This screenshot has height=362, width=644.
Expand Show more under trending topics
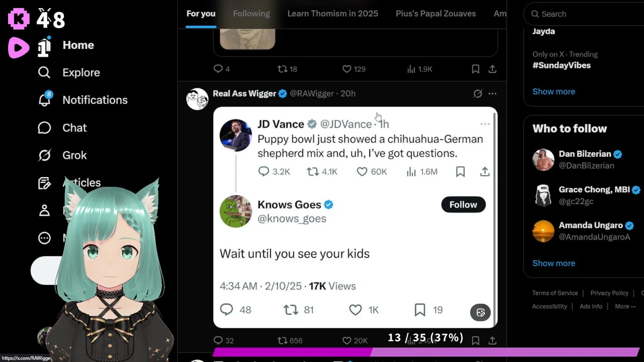553,92
